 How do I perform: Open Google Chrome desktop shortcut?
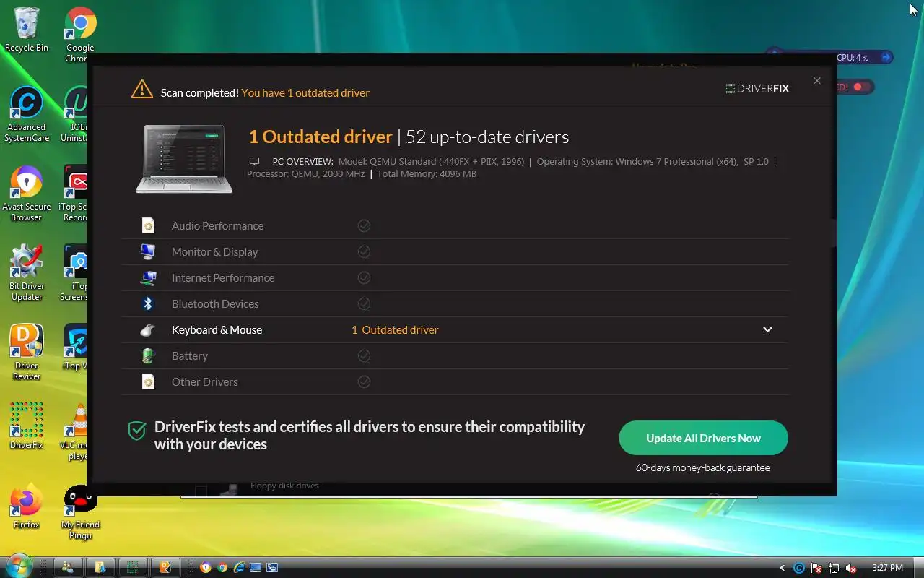(x=80, y=34)
